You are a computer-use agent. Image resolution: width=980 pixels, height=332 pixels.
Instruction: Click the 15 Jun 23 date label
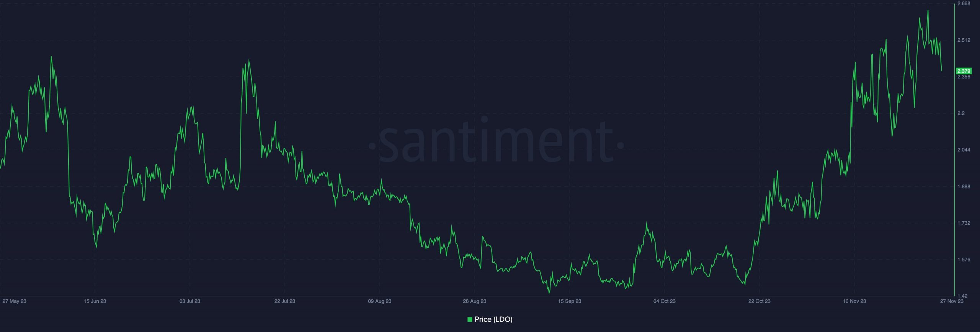coord(95,301)
